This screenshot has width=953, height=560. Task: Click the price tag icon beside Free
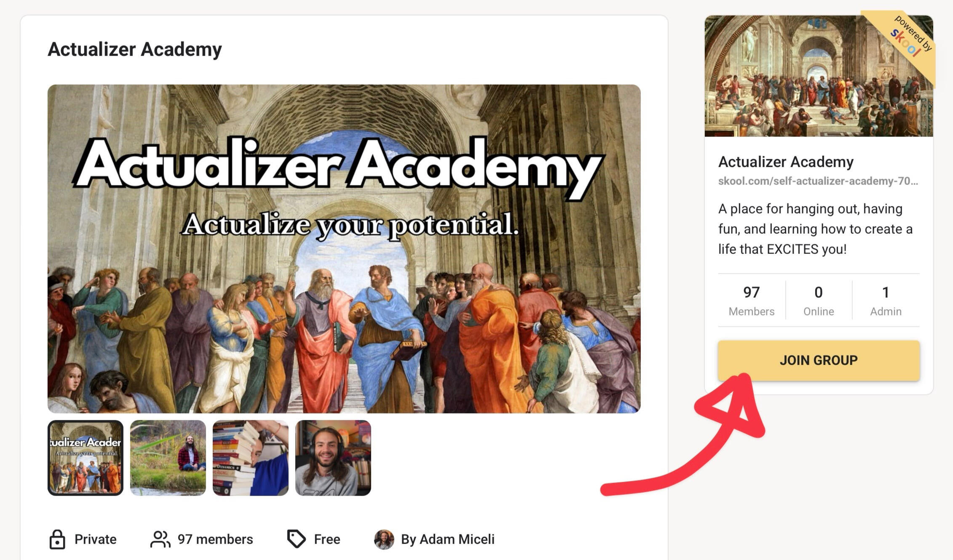(x=297, y=539)
